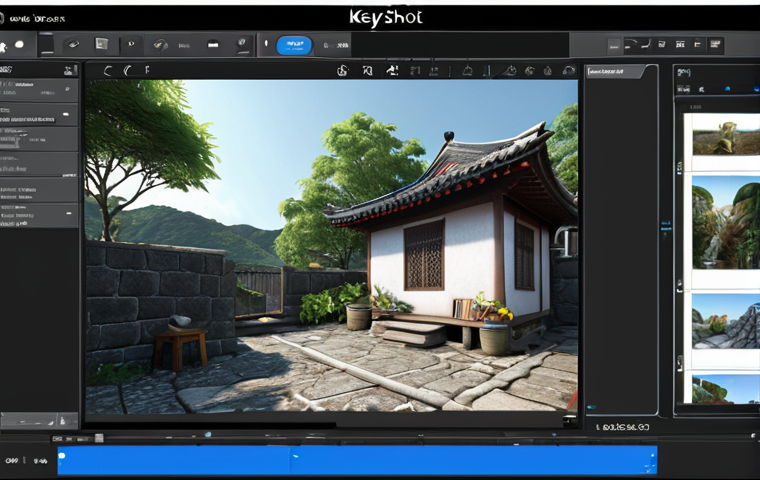Click the blue highlighted button in main toolbar
Viewport: 760px width, 480px height.
pyautogui.click(x=294, y=45)
